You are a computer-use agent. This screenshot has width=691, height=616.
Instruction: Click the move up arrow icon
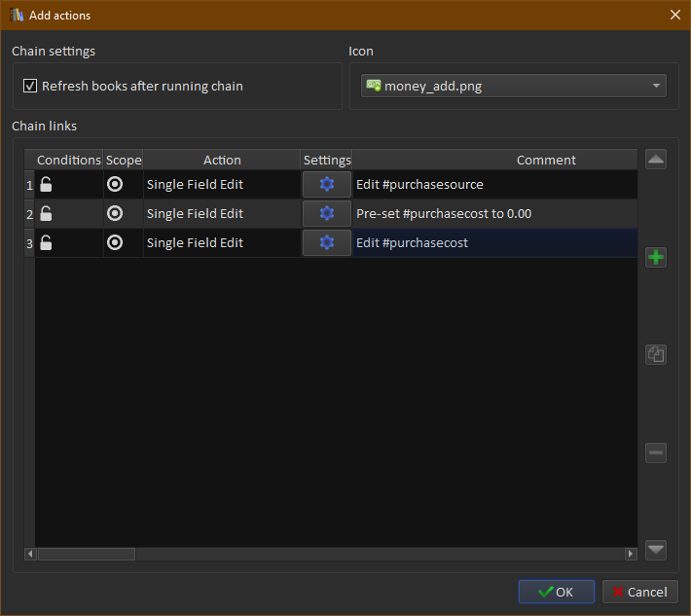656,160
